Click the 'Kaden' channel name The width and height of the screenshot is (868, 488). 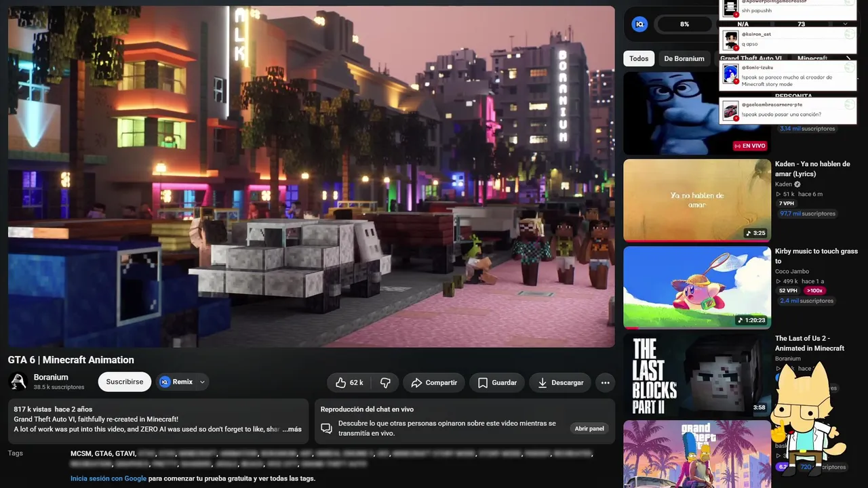pos(783,184)
